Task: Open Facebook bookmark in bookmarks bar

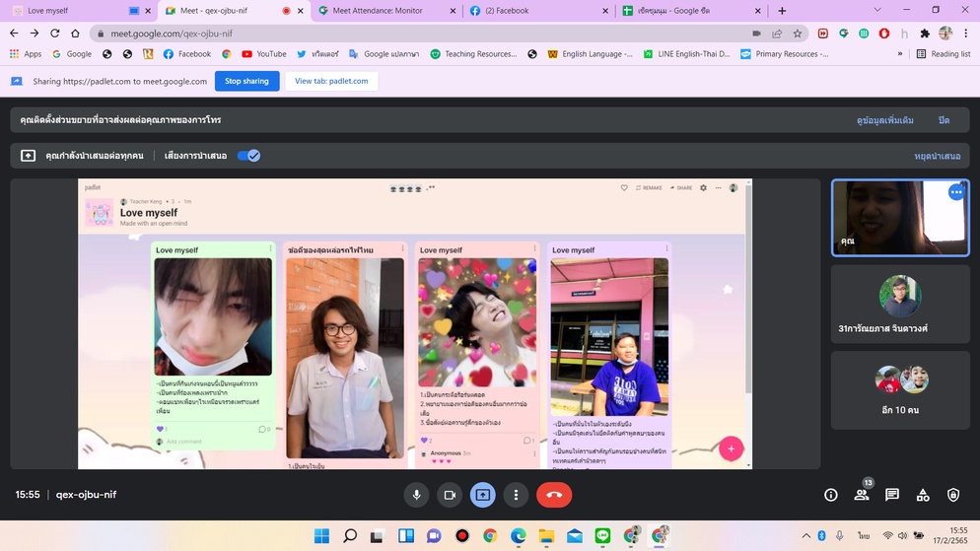Action: (187, 54)
